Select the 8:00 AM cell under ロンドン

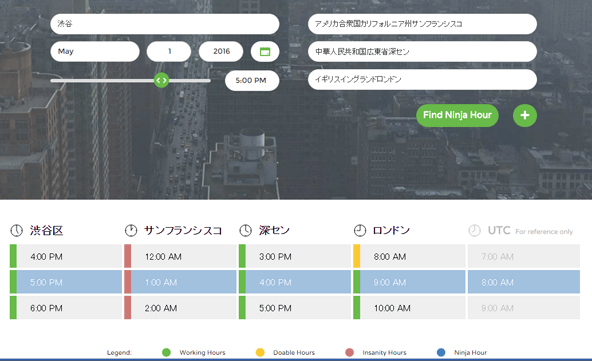point(409,256)
